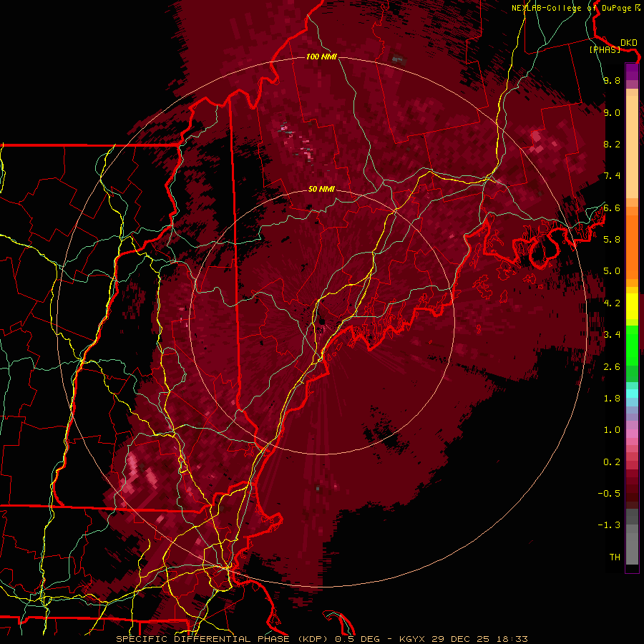The height and width of the screenshot is (644, 644).
Task: Click the 0.2 value on the scale
Action: (x=612, y=462)
